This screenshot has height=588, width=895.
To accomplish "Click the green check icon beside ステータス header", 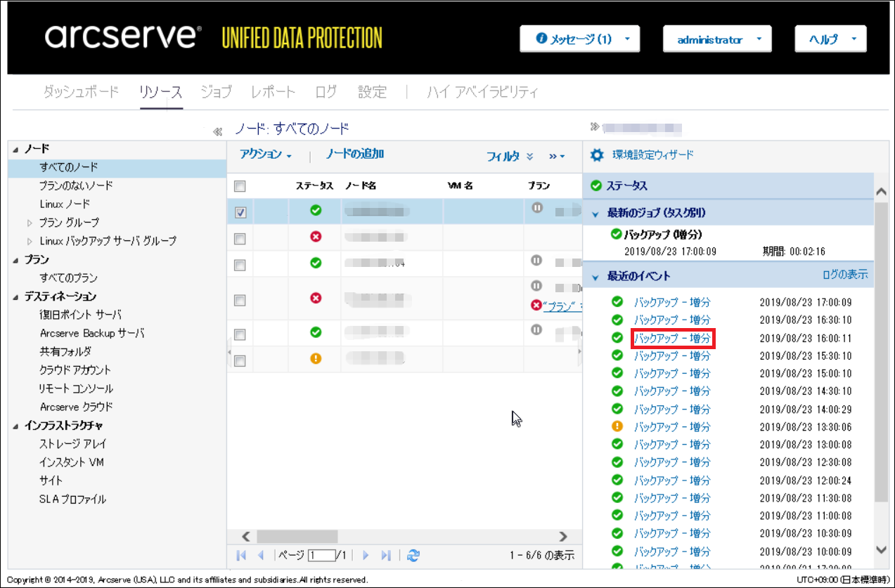I will pyautogui.click(x=596, y=186).
